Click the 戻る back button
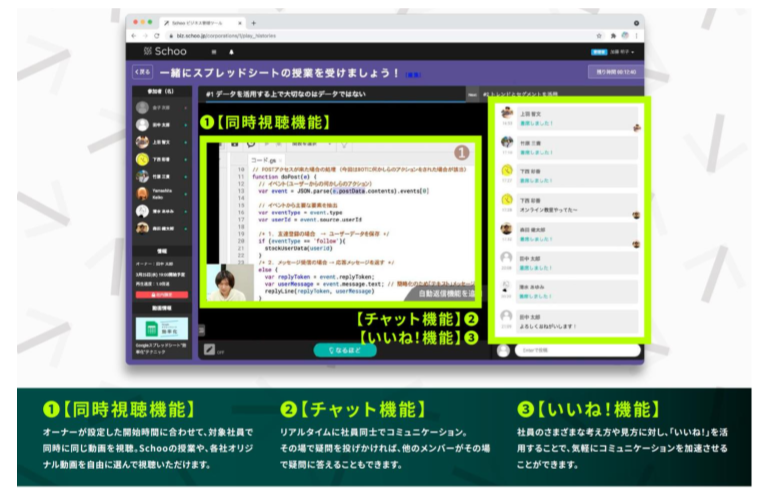768x500 pixels. click(x=142, y=73)
